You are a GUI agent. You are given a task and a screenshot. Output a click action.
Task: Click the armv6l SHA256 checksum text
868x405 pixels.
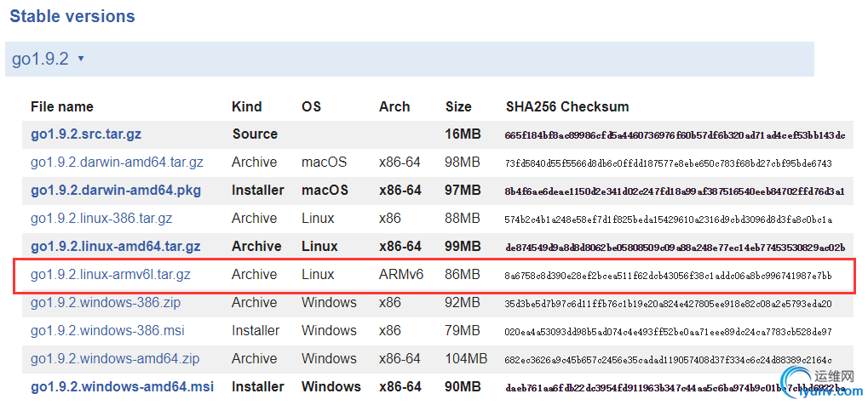[668, 276]
